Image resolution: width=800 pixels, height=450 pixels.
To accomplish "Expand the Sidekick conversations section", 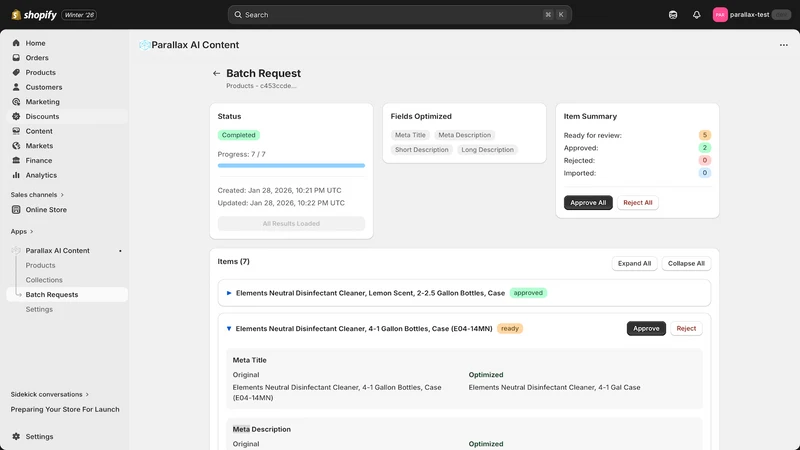I will pos(49,394).
